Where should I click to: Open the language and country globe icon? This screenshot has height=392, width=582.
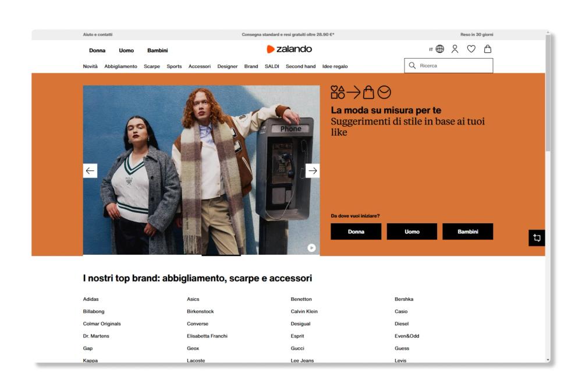pyautogui.click(x=440, y=49)
